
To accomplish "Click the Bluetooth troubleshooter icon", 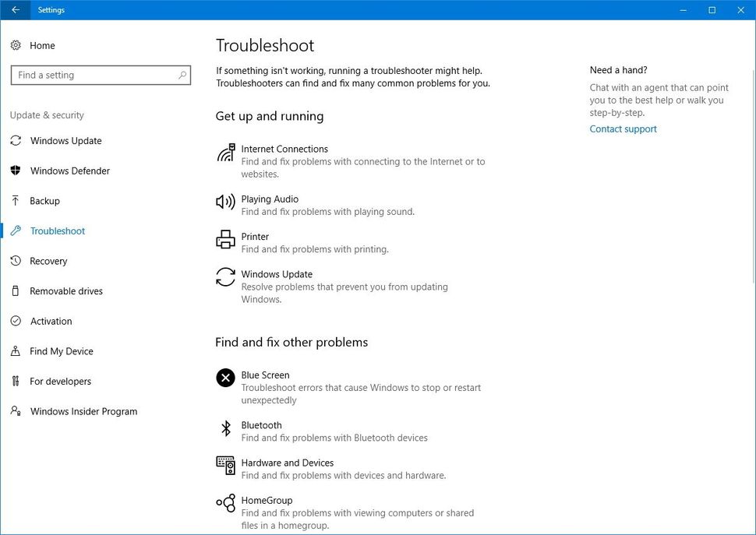I will coord(225,428).
